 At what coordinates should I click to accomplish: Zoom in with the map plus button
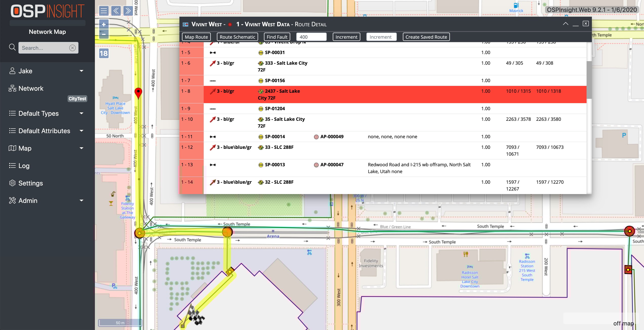[104, 24]
